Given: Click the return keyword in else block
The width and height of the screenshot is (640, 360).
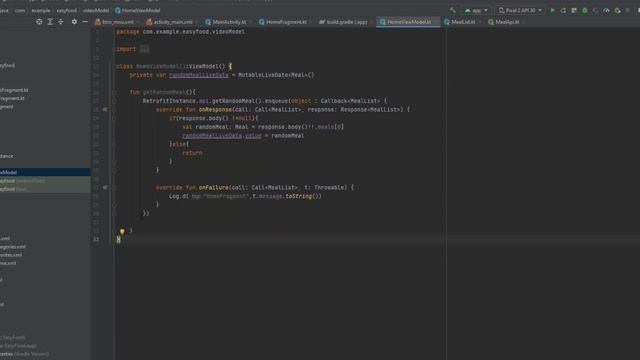Looking at the screenshot, I should pyautogui.click(x=192, y=153).
